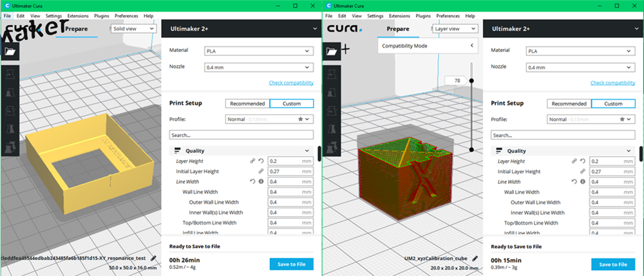The image size is (644, 276).
Task: Select Mirror tool in left window toolbar
Action: [10, 129]
